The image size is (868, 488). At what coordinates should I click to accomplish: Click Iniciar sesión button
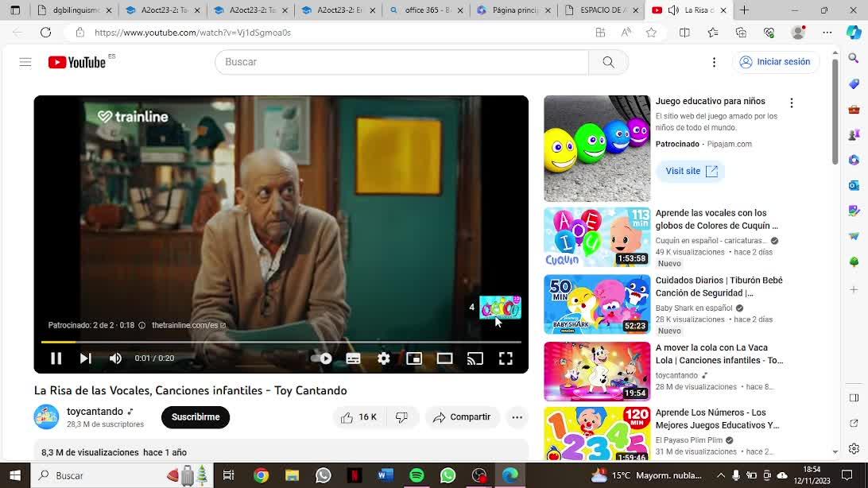(776, 62)
